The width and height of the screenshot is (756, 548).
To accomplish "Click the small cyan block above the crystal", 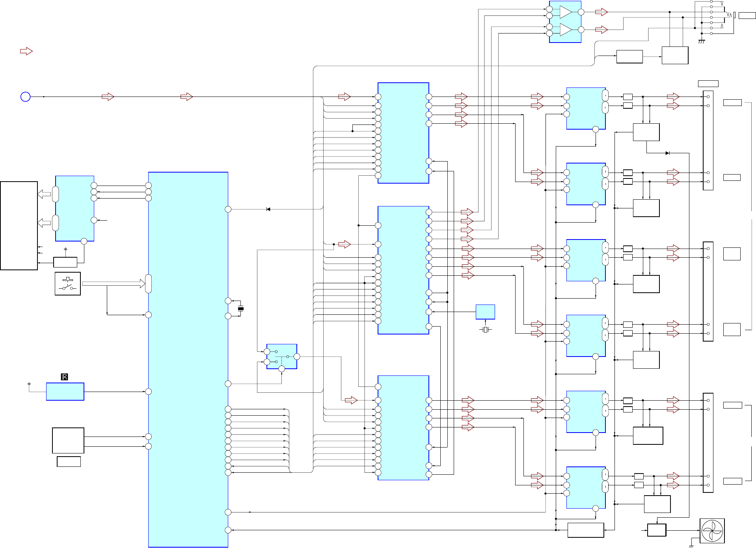I will (x=485, y=312).
